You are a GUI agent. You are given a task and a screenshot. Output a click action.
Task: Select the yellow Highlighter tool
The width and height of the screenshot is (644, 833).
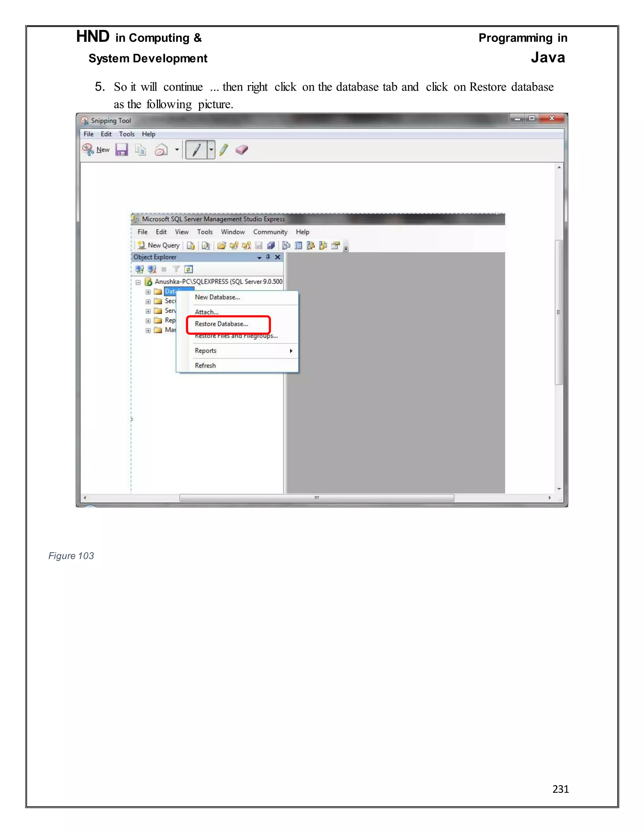pos(224,150)
